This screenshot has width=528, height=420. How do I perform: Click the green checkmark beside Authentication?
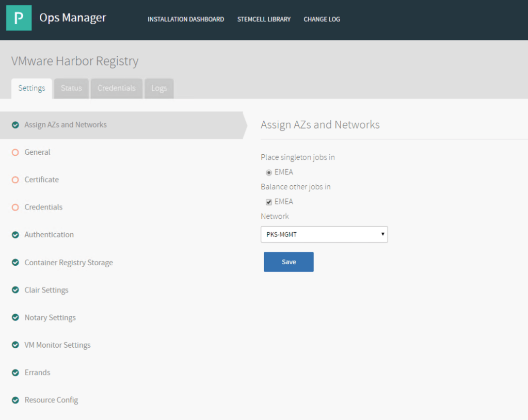click(15, 235)
